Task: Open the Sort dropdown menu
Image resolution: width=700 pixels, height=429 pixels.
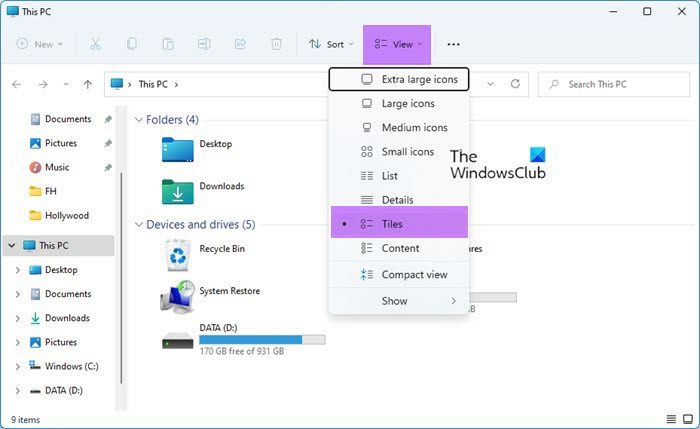Action: tap(331, 44)
